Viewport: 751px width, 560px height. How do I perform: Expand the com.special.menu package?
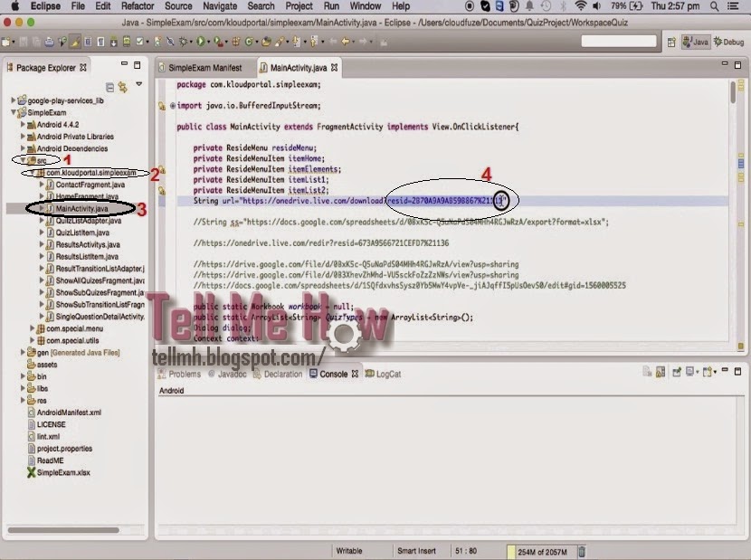32,328
